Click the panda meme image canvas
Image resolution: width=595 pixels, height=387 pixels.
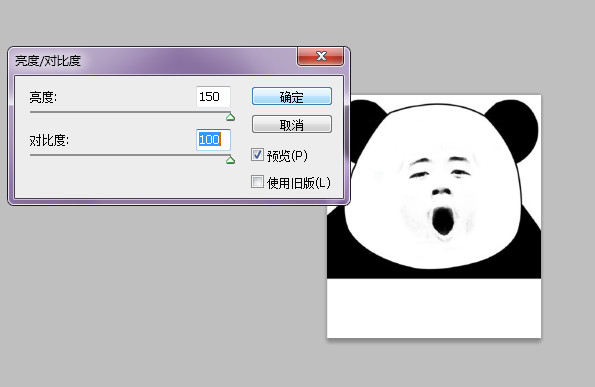coord(434,216)
